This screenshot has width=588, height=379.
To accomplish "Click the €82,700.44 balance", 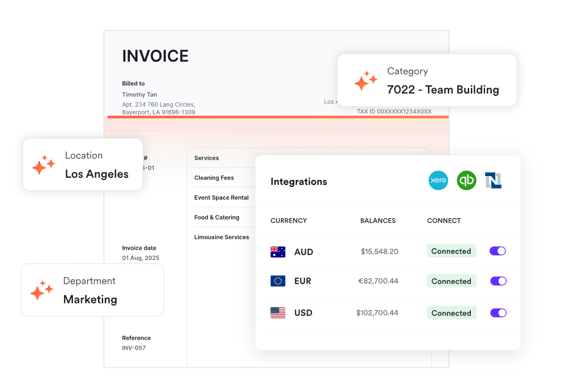I will (x=378, y=281).
